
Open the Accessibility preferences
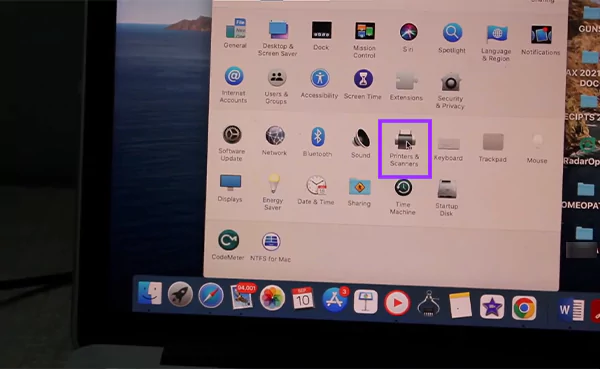pyautogui.click(x=320, y=84)
